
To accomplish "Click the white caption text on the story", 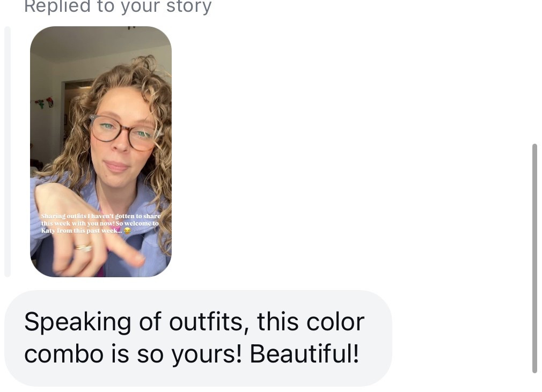I will [100, 223].
